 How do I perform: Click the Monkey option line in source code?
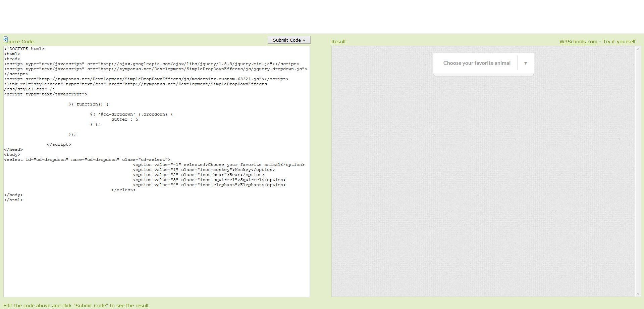pyautogui.click(x=204, y=170)
